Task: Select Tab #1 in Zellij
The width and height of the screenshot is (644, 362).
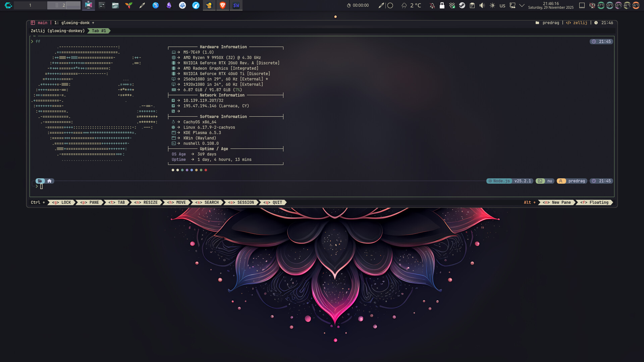Action: 99,31
